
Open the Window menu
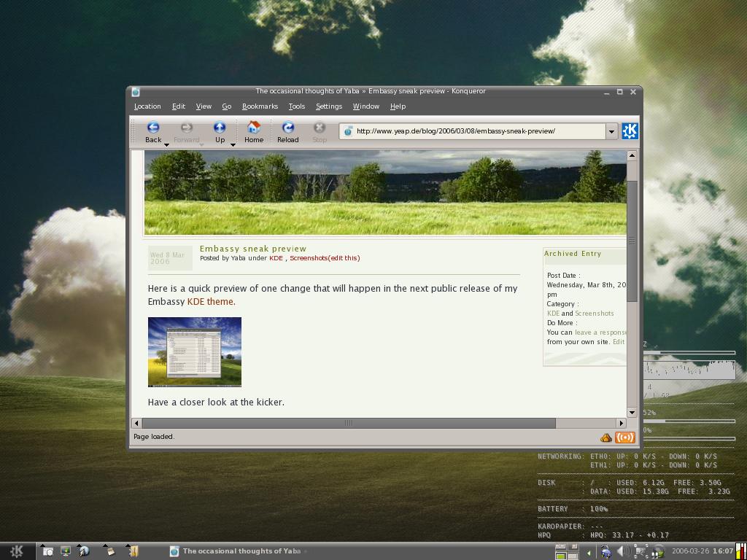pyautogui.click(x=366, y=106)
